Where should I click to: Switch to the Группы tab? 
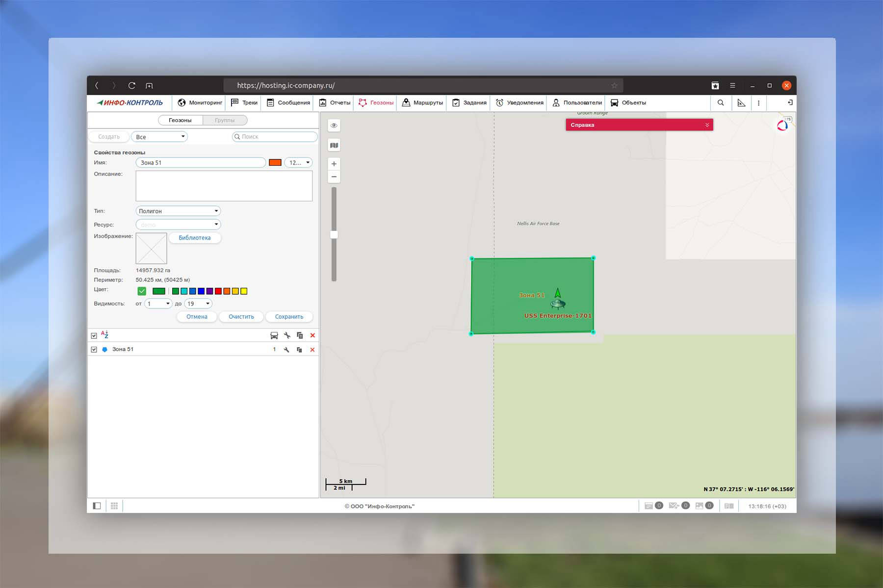225,120
